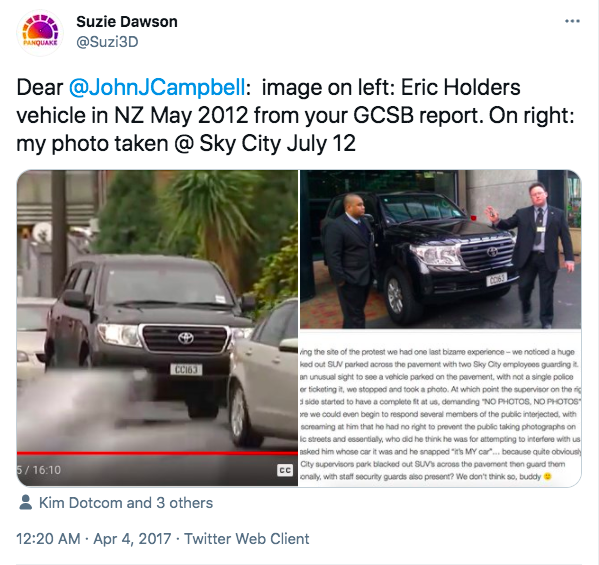599x565 pixels.
Task: Click the Toyota logo in the left image
Action: 186,338
